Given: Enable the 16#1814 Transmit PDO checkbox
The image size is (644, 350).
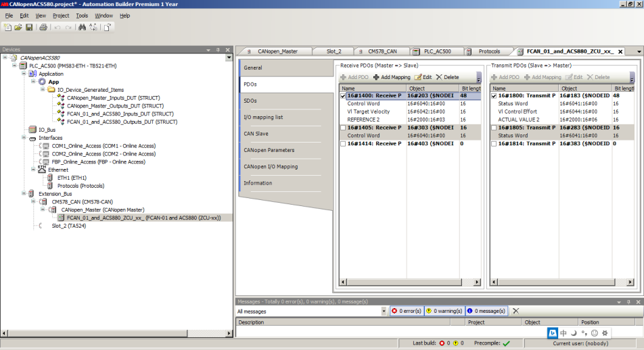Looking at the screenshot, I should click(x=494, y=144).
